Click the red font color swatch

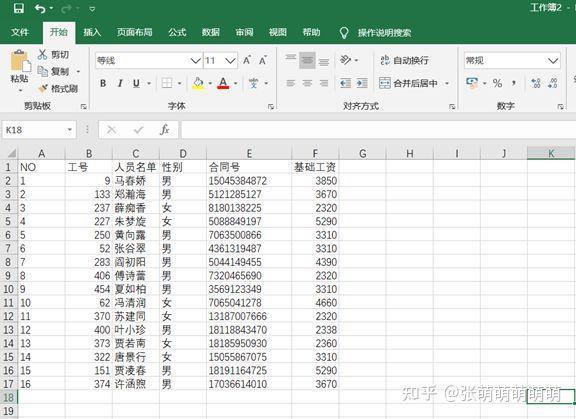point(223,83)
